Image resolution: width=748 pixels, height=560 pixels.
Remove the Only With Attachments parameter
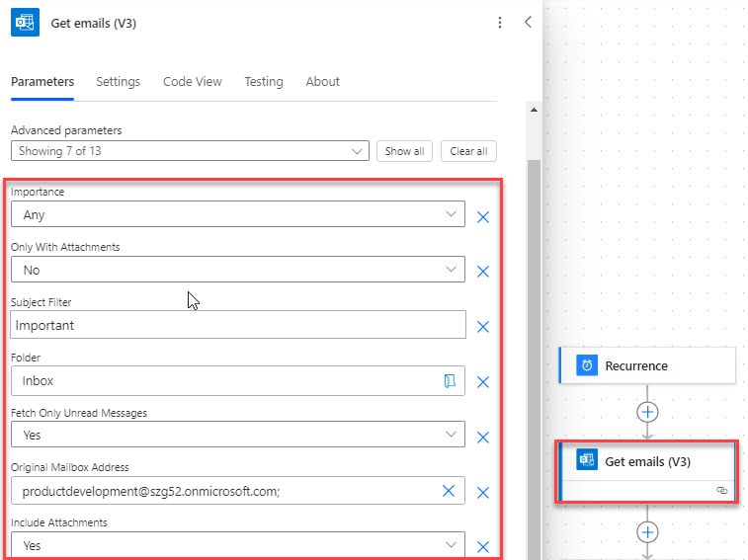click(483, 272)
